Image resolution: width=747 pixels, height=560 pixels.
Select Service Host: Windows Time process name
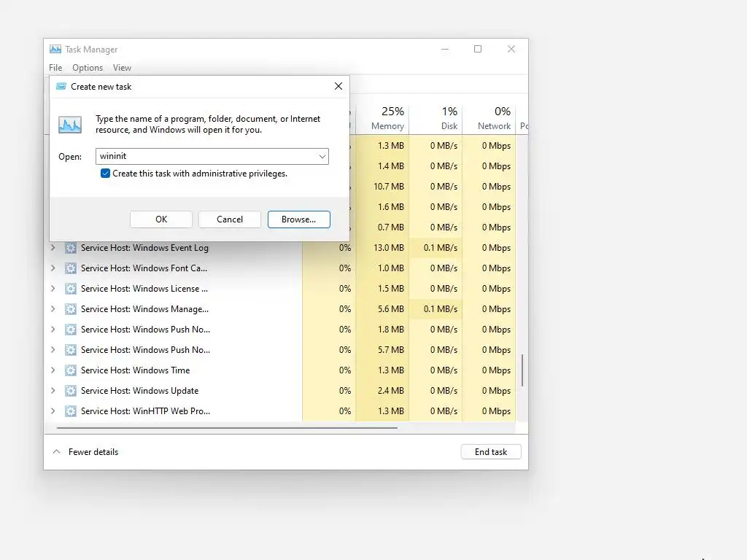(135, 370)
